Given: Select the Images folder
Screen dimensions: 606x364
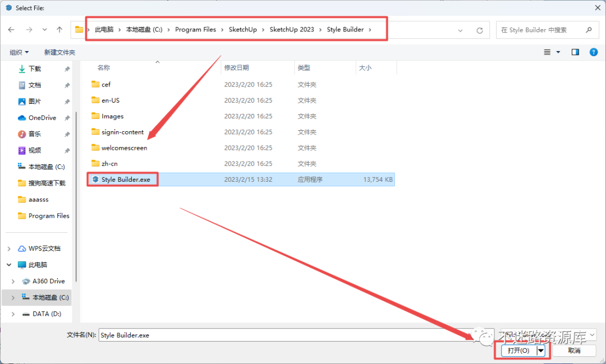Looking at the screenshot, I should pyautogui.click(x=107, y=116).
